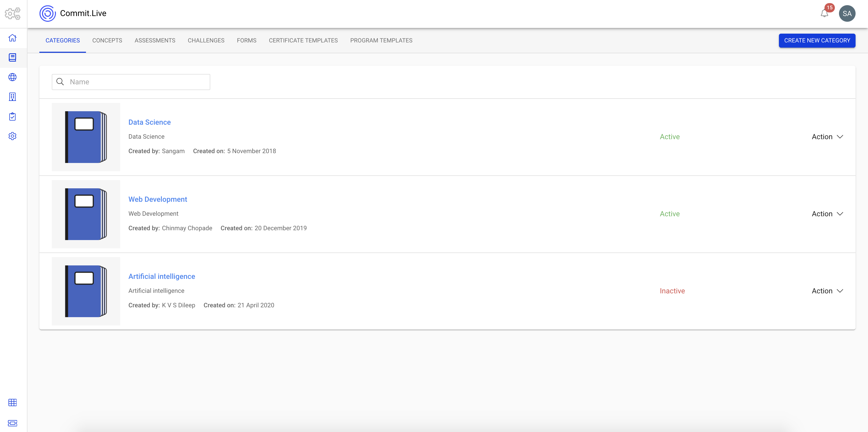868x432 pixels.
Task: Click the multi-gear icon at top left
Action: pyautogui.click(x=12, y=13)
